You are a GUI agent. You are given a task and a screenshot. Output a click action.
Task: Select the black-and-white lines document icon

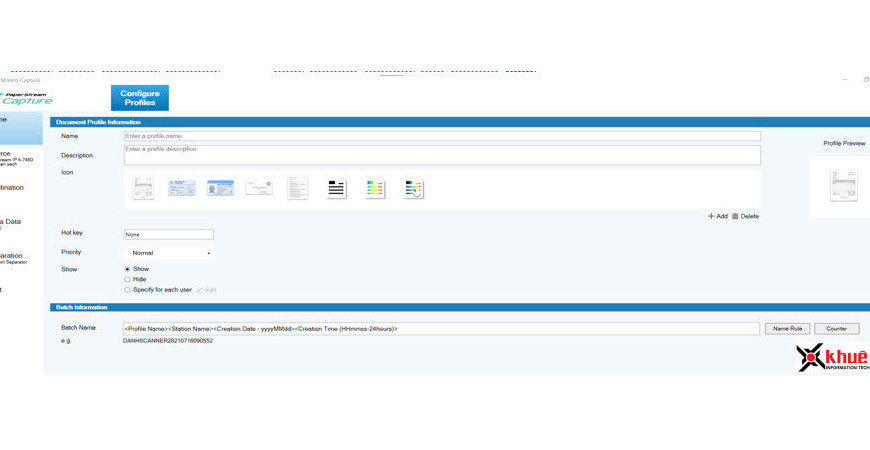point(337,188)
